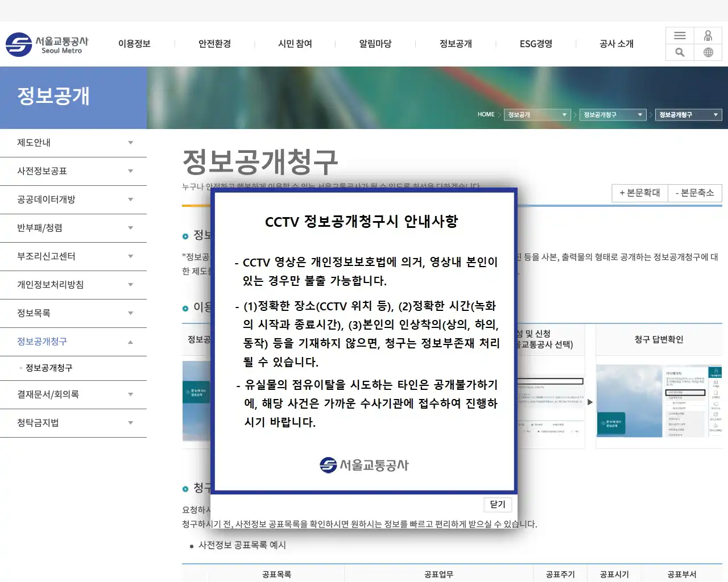Screen dimensions: 728x582
Task: Click the 정보공개 section banner title
Action: [x=53, y=95]
